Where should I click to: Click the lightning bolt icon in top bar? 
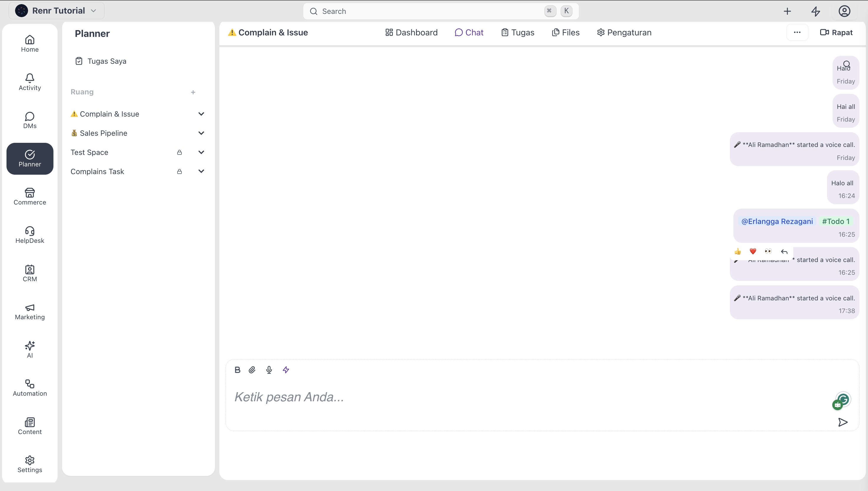point(816,11)
